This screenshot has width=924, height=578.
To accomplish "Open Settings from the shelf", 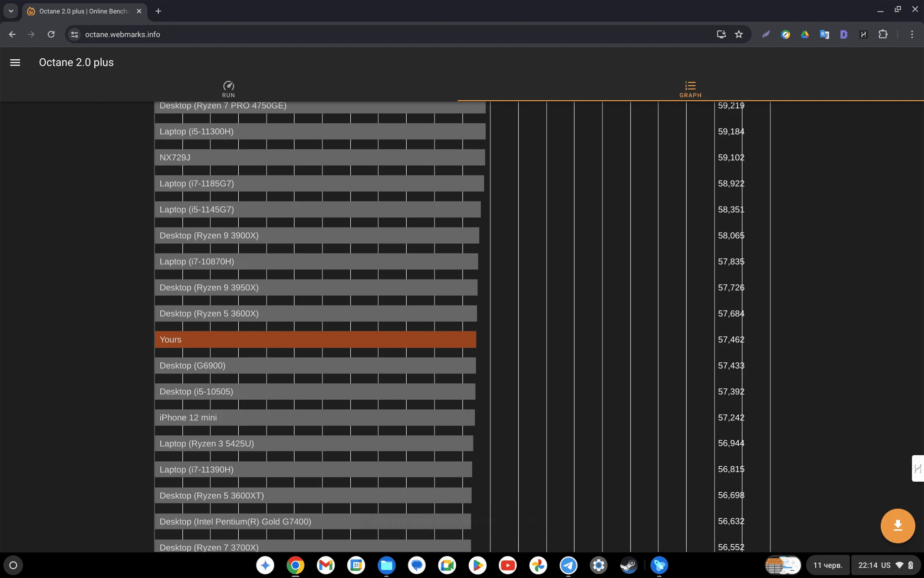I will coord(599,565).
